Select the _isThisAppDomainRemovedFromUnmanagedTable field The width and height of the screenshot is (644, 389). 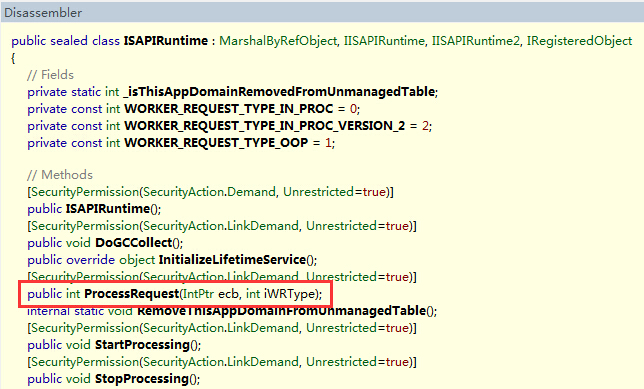point(279,92)
